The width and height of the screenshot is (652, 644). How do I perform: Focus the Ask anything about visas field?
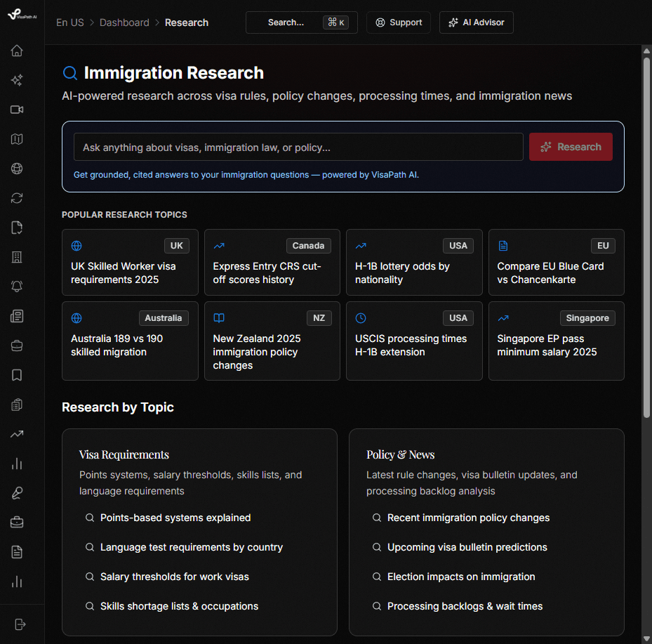click(298, 147)
